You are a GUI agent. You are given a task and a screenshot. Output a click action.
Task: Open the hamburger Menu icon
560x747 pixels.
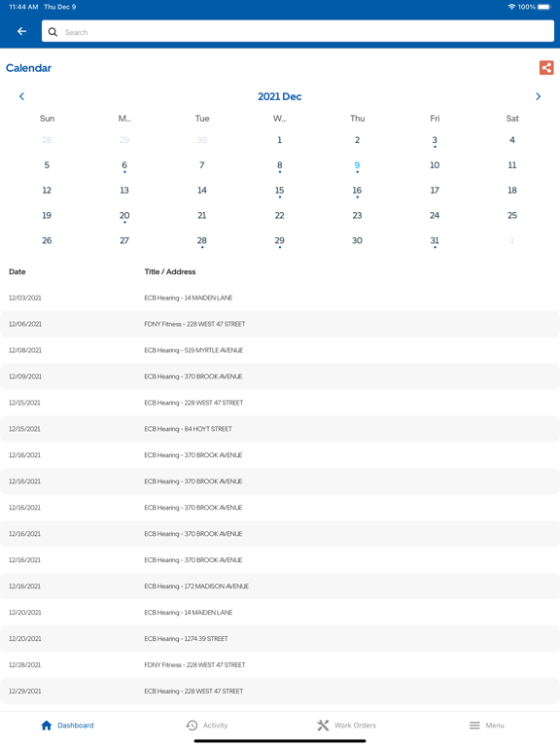[x=474, y=725]
